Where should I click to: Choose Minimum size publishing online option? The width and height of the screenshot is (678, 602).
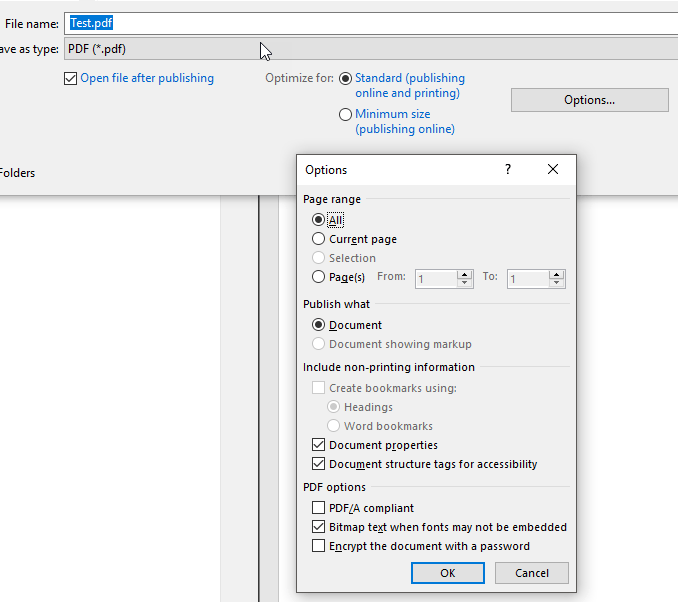pyautogui.click(x=346, y=115)
